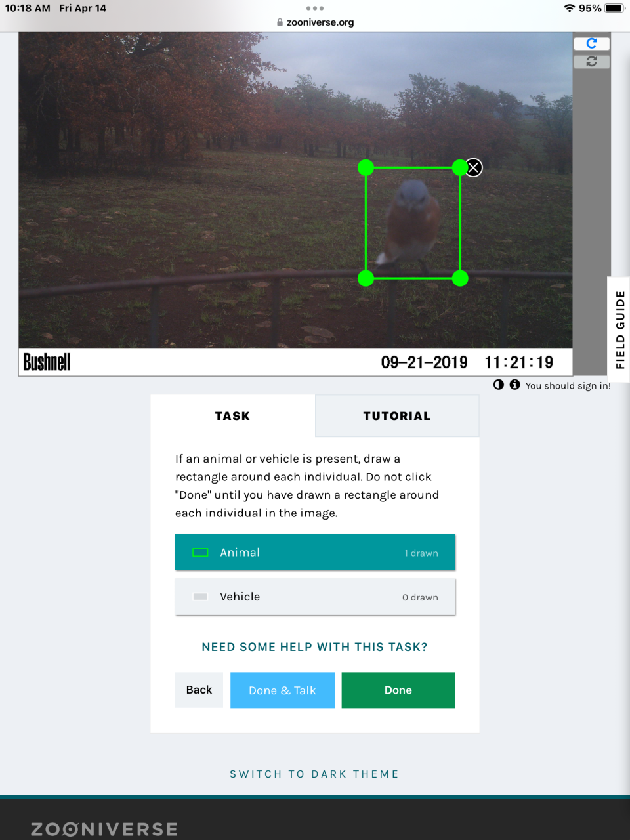Screen dimensions: 630x840
Task: Click the gray rectangle icon beside Vehicle
Action: click(200, 597)
